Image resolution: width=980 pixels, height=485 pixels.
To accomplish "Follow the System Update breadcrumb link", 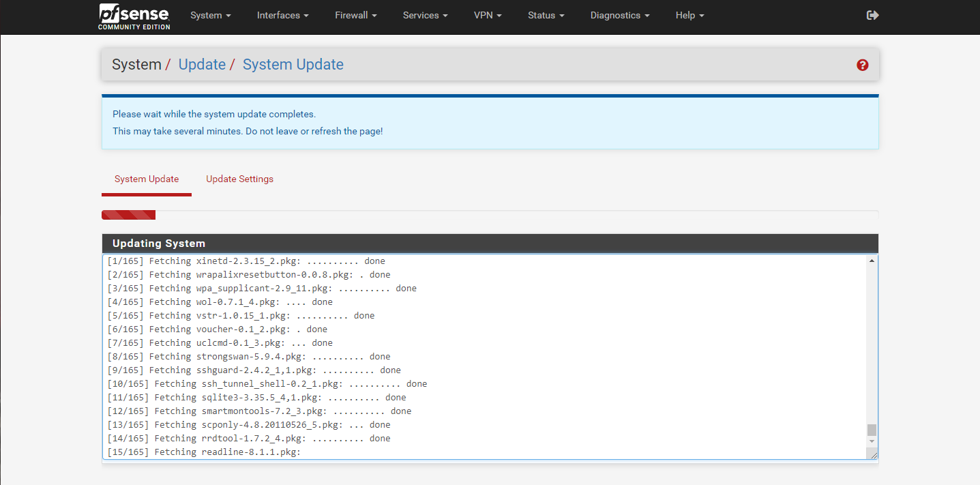I will pos(293,65).
